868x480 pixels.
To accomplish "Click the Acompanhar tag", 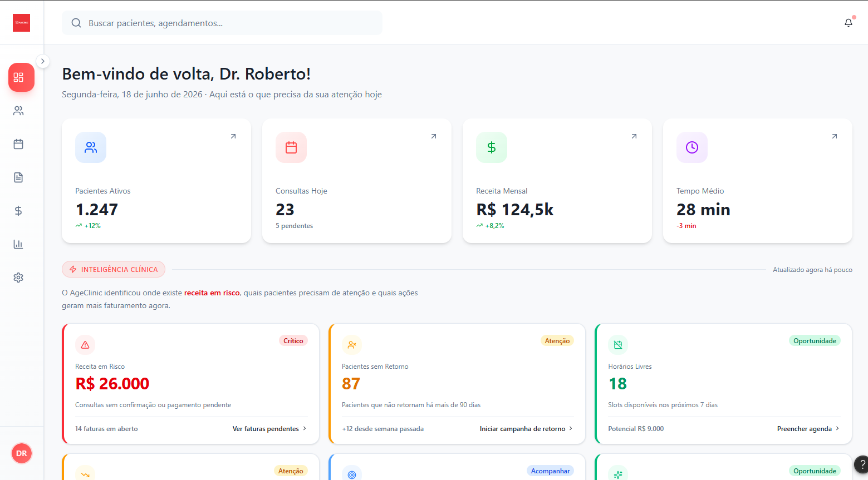I will [550, 471].
